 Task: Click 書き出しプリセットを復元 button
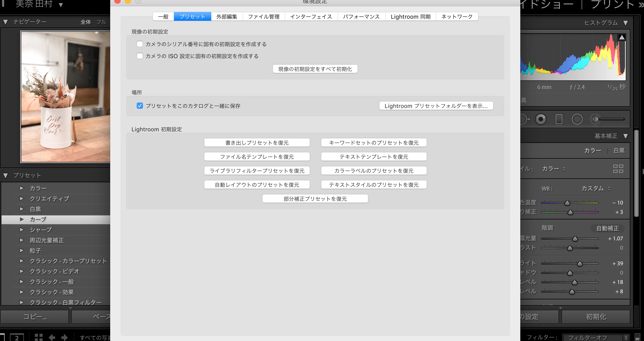pyautogui.click(x=257, y=143)
